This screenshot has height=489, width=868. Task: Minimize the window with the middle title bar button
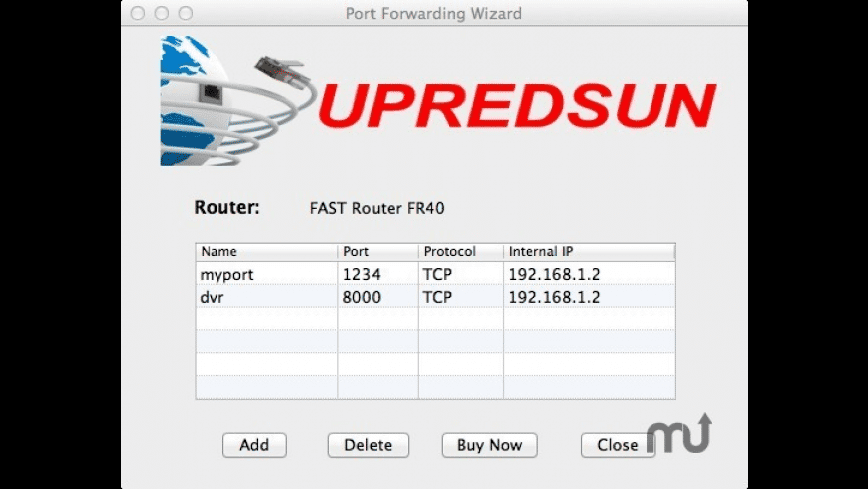[x=162, y=13]
